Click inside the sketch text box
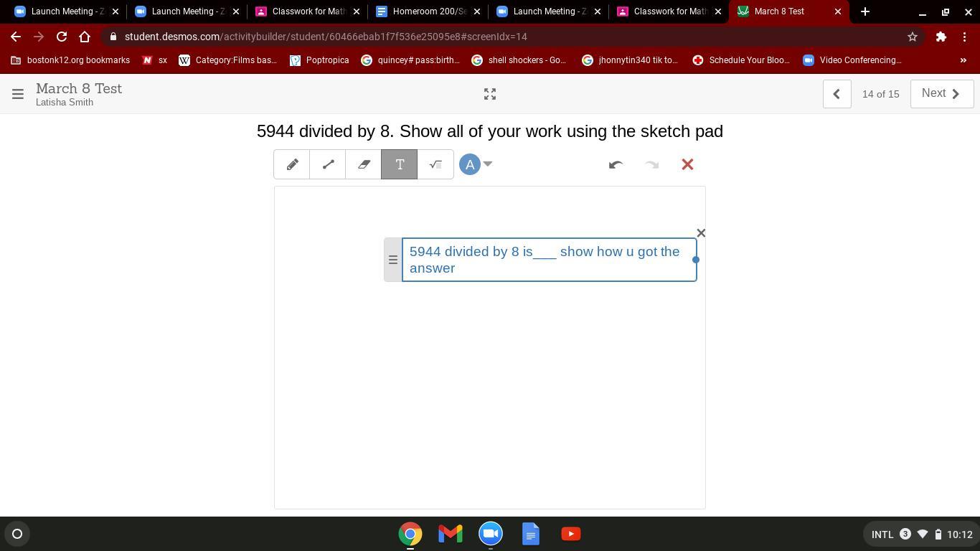 pyautogui.click(x=549, y=260)
